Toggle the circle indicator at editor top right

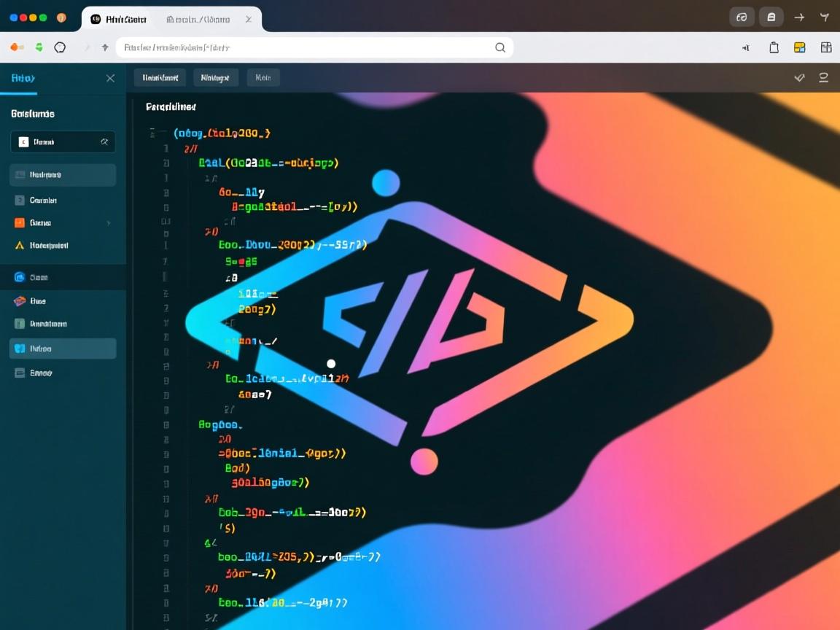[x=824, y=77]
